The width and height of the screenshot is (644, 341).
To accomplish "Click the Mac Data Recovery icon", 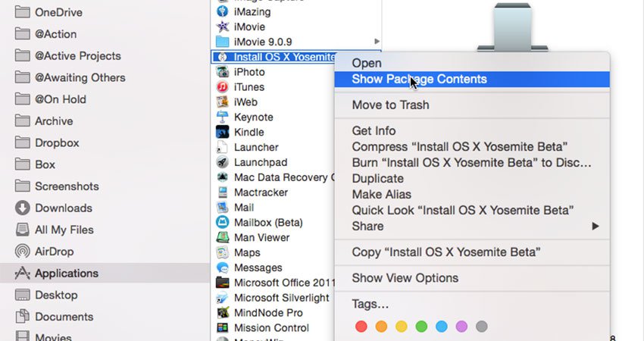I will pos(222,177).
